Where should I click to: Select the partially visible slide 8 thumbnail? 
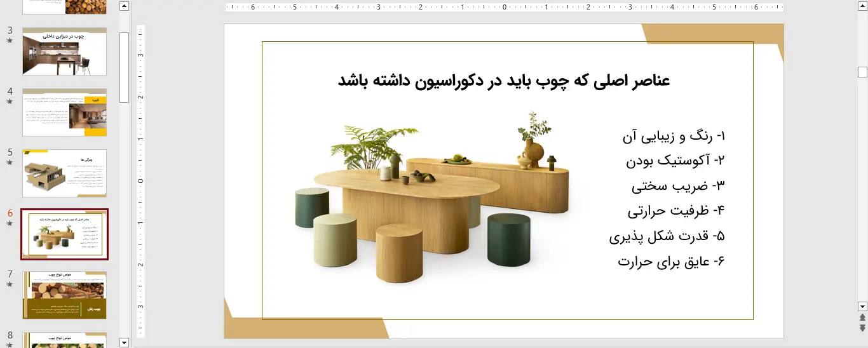click(x=64, y=340)
